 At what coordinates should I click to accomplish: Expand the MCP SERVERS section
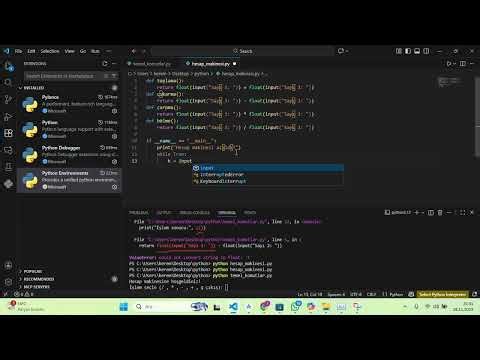click(68, 287)
